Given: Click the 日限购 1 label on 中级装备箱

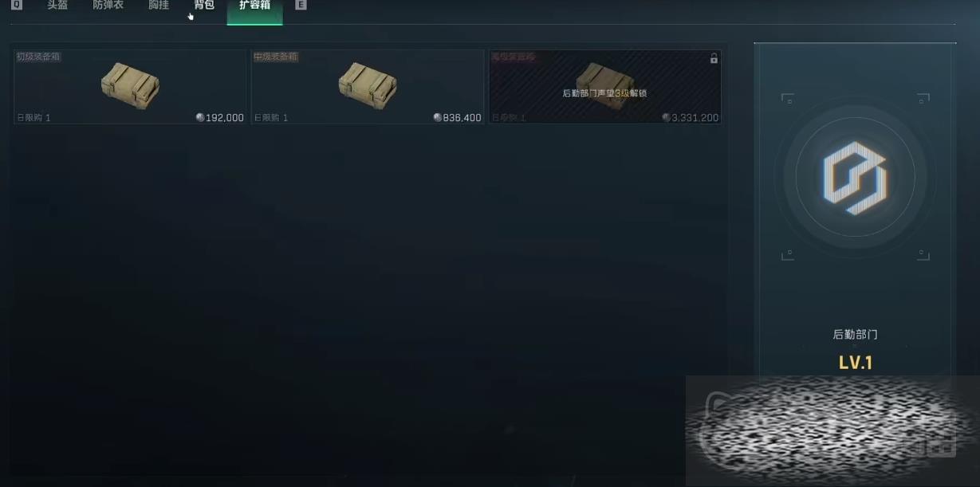Looking at the screenshot, I should coord(271,118).
